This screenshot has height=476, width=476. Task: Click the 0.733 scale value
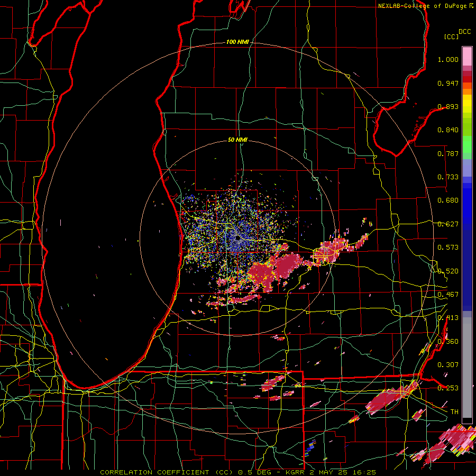click(x=448, y=177)
